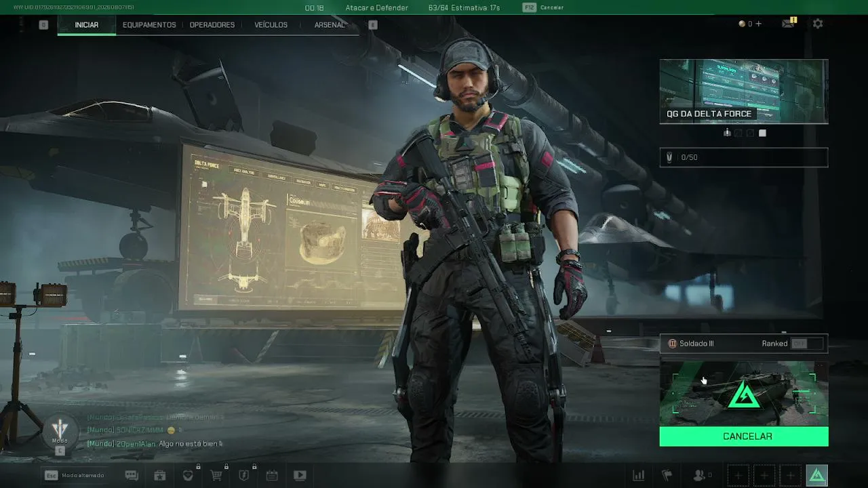Open the chat bubble icon
This screenshot has height=488, width=868.
coord(132,476)
